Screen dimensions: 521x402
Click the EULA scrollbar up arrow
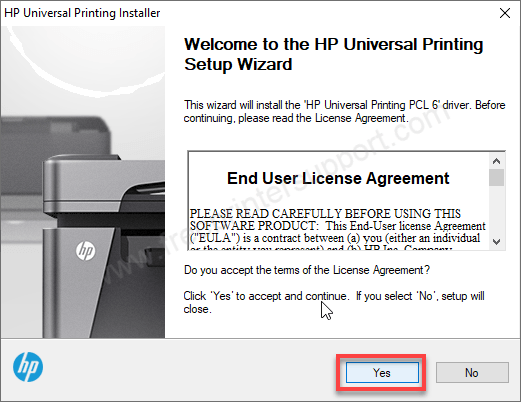496,161
